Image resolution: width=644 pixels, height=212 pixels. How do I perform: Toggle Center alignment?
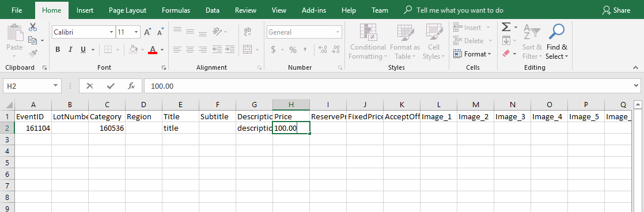point(190,50)
